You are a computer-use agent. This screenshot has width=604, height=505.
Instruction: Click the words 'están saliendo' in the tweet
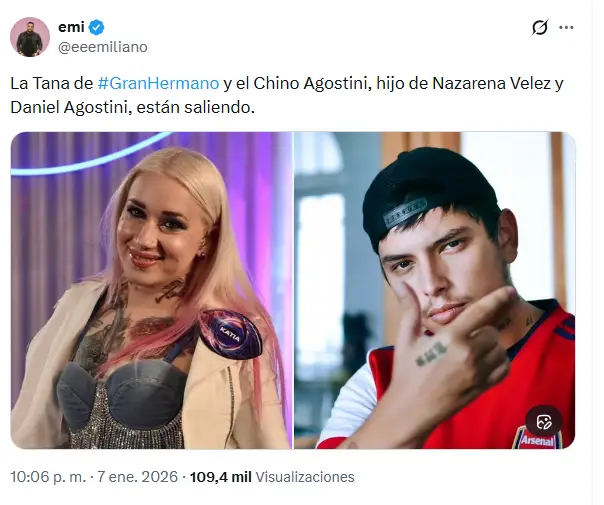(195, 107)
